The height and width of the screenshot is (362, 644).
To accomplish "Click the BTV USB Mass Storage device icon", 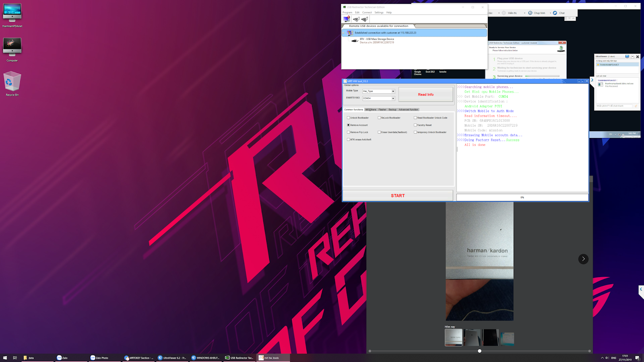I will (x=355, y=41).
